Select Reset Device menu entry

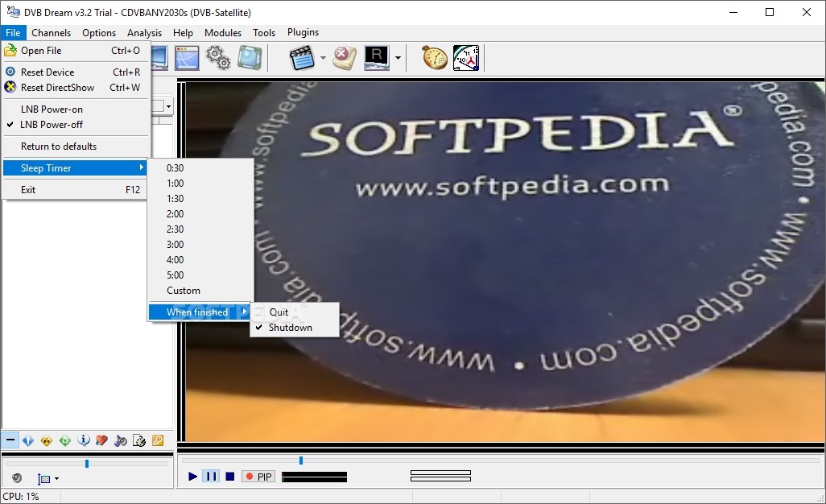pos(76,72)
